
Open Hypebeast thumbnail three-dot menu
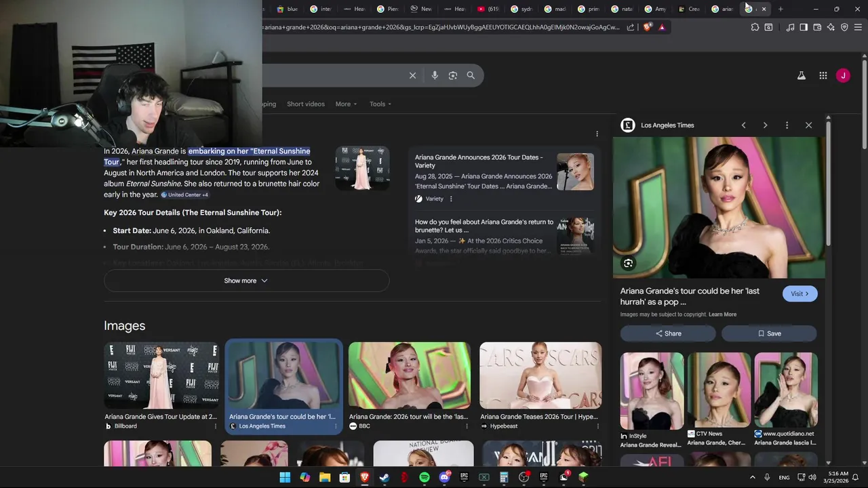pyautogui.click(x=597, y=426)
